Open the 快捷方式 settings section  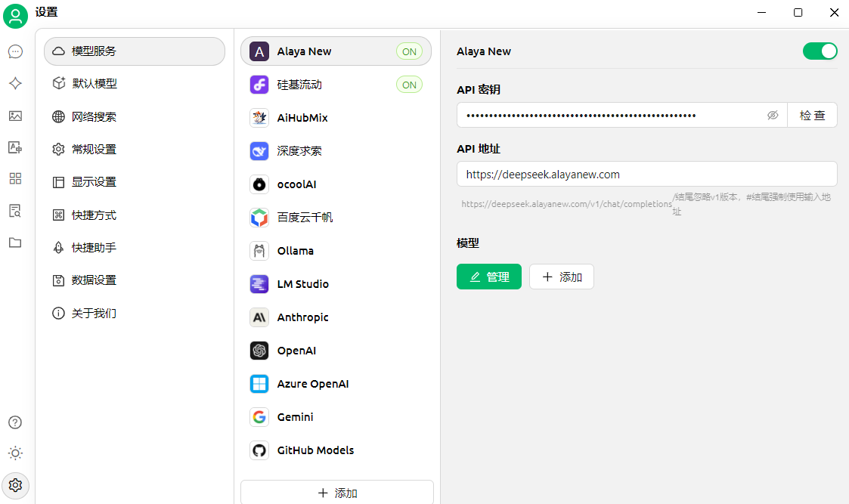(95, 215)
